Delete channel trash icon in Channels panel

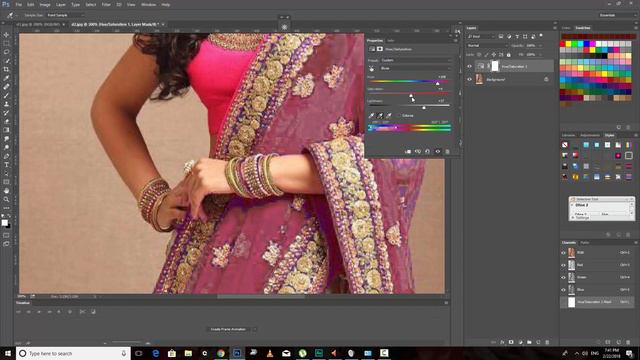pos(628,342)
